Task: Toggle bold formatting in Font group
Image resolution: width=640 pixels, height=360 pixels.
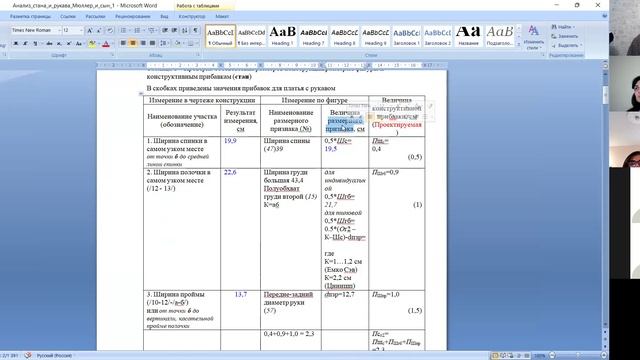Action: [16, 43]
